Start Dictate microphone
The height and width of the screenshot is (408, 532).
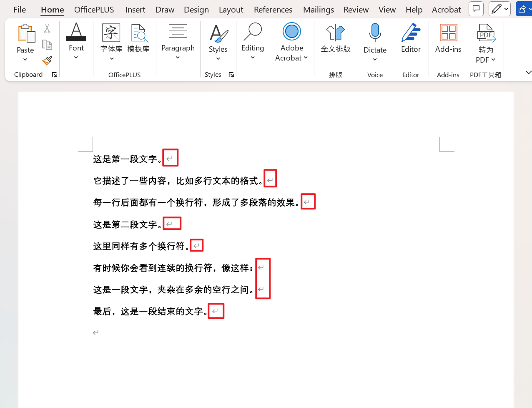point(375,33)
